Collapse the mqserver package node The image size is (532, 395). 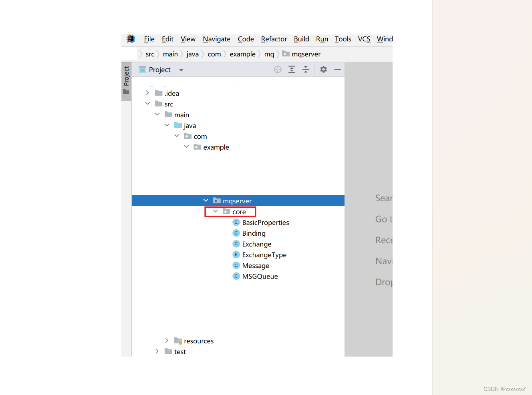[206, 201]
